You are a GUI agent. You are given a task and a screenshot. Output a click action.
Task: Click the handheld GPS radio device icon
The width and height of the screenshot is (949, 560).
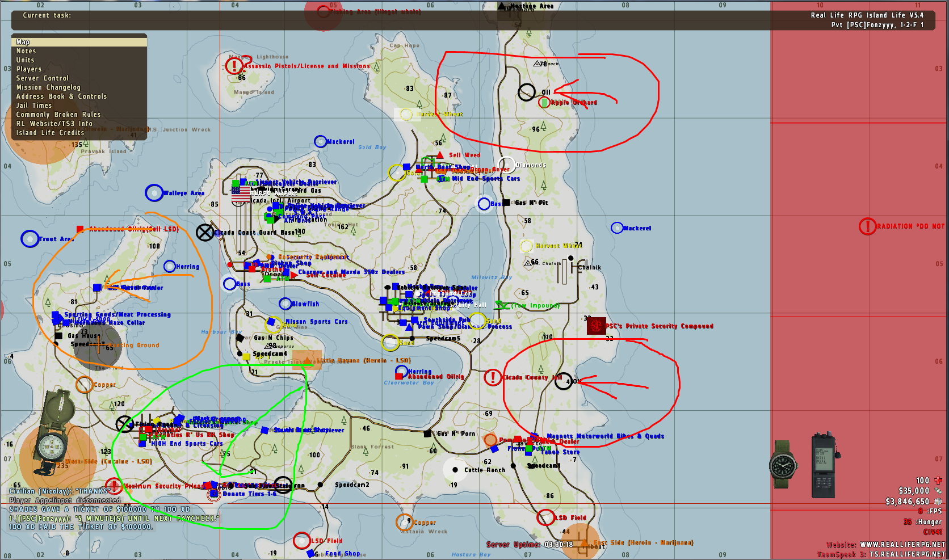coord(823,465)
